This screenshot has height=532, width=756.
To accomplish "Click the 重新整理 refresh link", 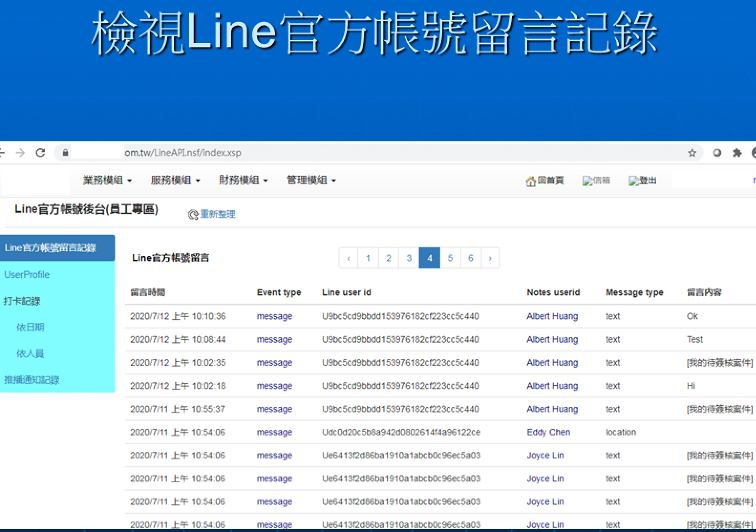I will click(218, 214).
